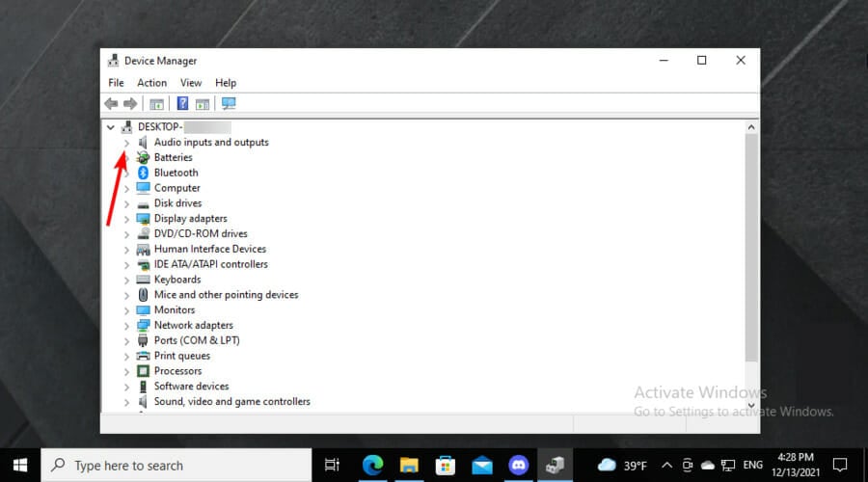Select the Bluetooth category icon
Screen dimensions: 868x482
click(143, 173)
